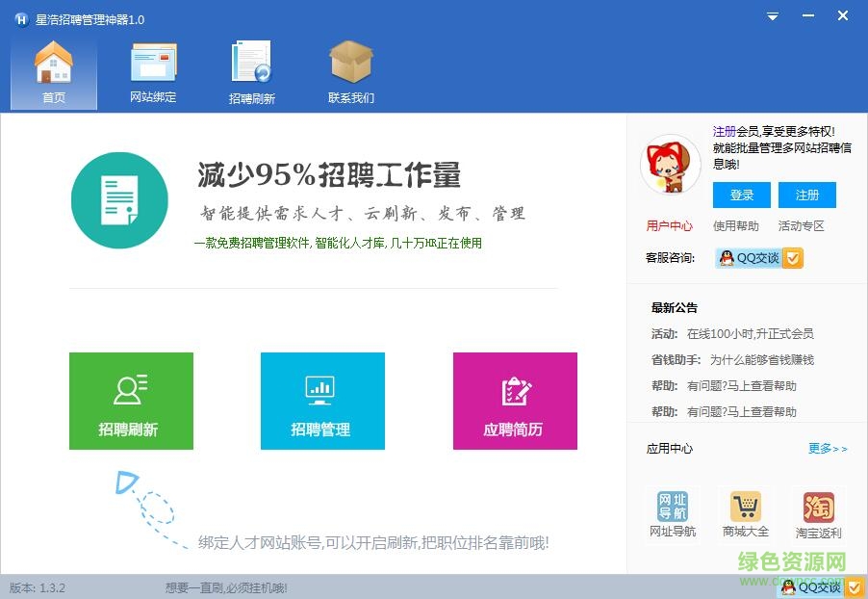Expand the 更多>> app center list
This screenshot has width=868, height=599.
tap(827, 448)
